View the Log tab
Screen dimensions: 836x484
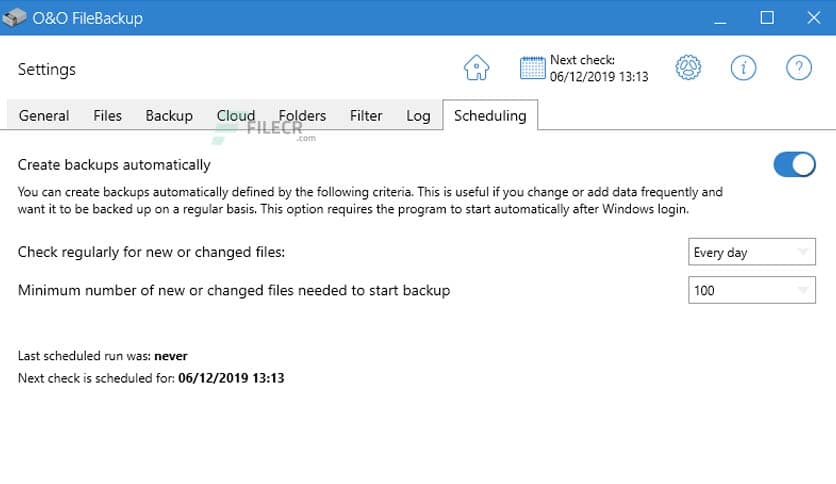(x=418, y=116)
